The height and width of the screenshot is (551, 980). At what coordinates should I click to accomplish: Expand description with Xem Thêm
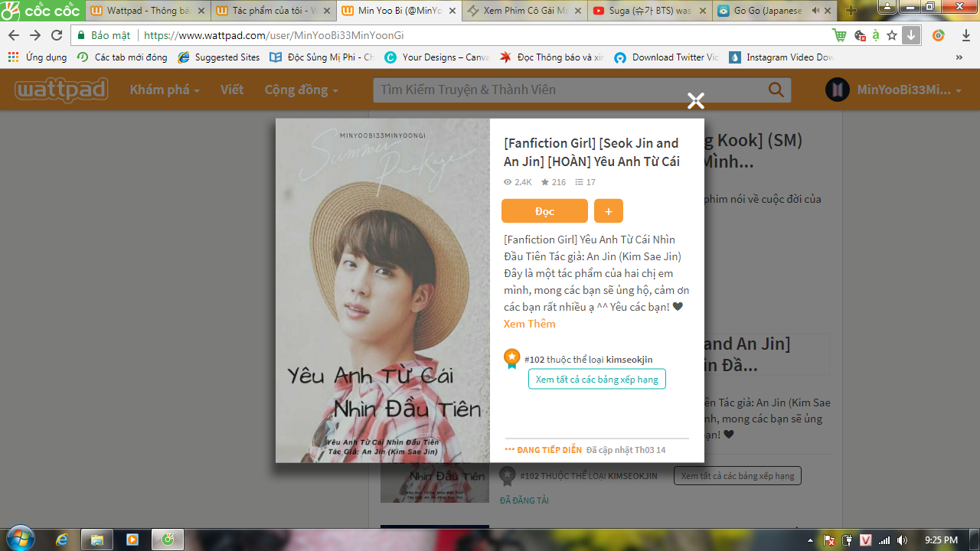tap(529, 324)
